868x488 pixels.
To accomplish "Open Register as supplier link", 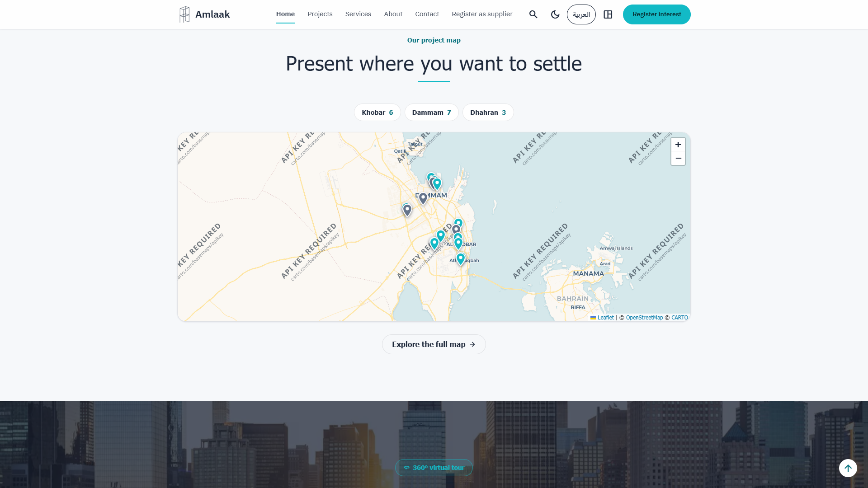I will [482, 14].
